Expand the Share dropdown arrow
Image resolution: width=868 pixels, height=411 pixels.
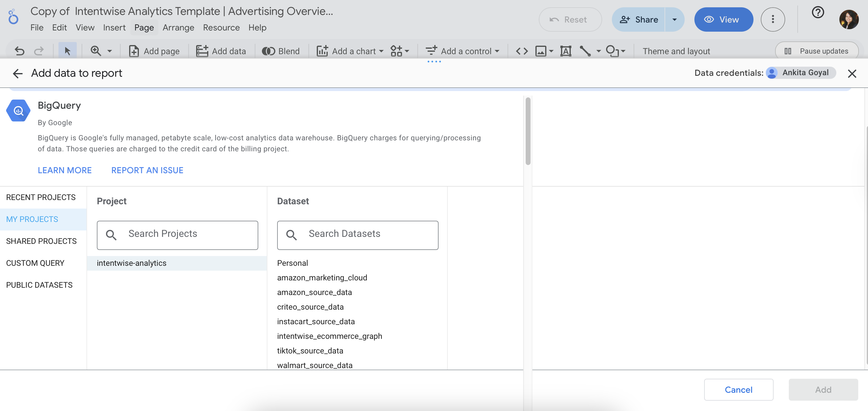[674, 19]
